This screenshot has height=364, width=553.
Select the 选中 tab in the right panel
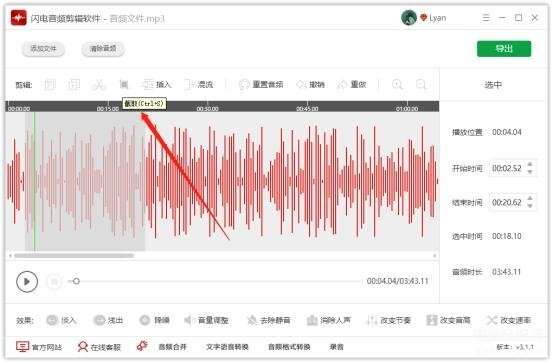click(x=493, y=85)
